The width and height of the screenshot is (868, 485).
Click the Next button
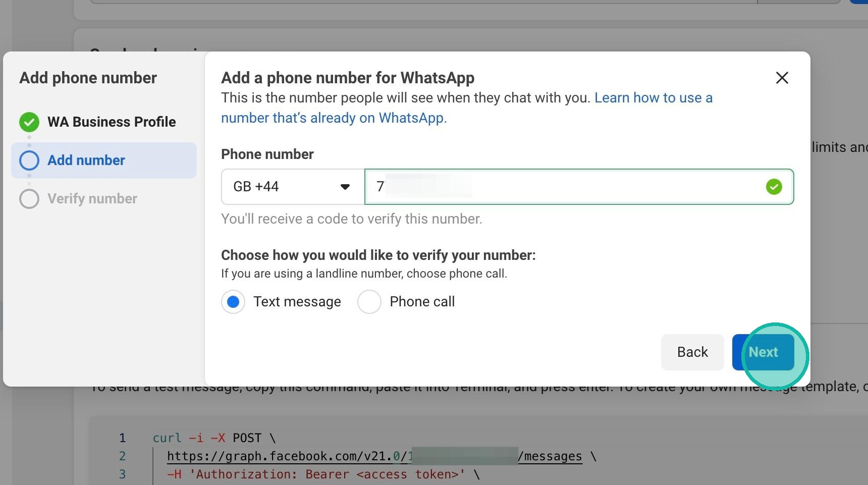[763, 352]
